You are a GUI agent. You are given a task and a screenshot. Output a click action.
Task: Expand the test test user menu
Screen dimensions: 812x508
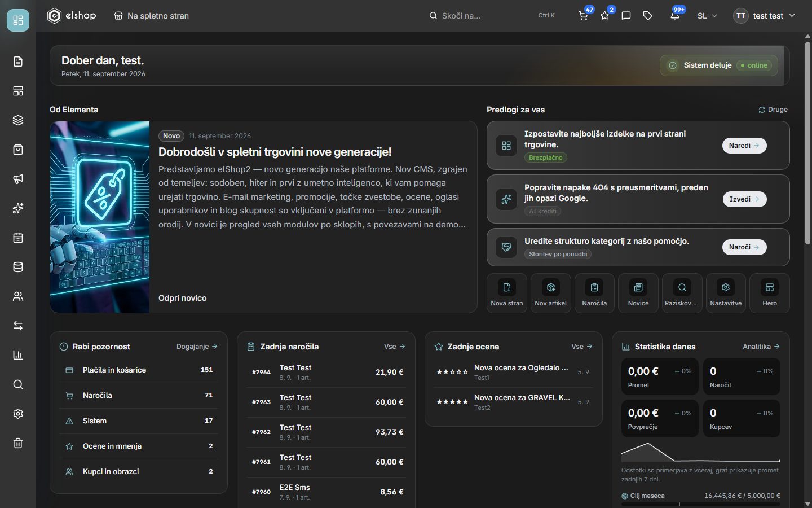point(765,16)
